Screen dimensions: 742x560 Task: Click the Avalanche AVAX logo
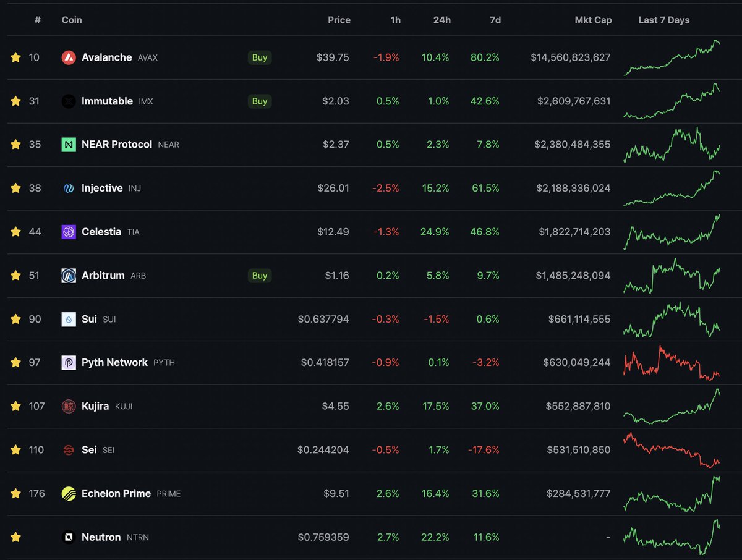click(x=67, y=57)
